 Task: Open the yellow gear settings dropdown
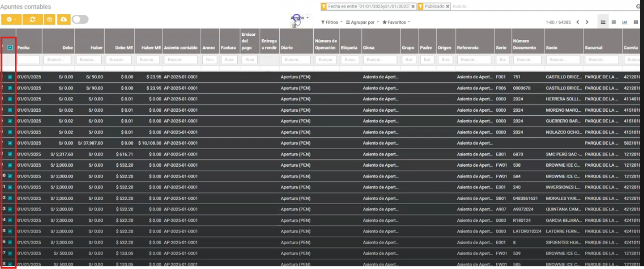click(11, 20)
